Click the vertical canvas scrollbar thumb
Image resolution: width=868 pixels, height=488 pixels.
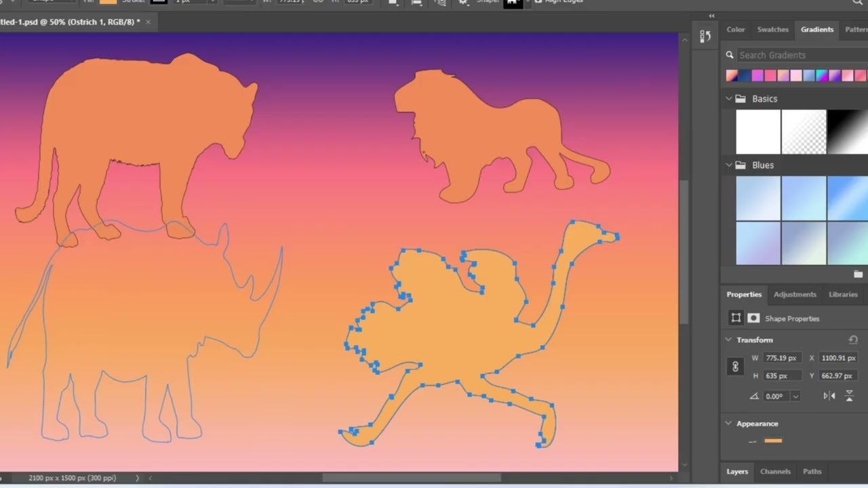[x=684, y=252]
